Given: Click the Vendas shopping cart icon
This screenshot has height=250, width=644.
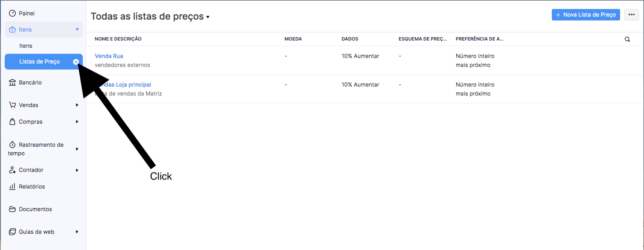Looking at the screenshot, I should pos(12,105).
